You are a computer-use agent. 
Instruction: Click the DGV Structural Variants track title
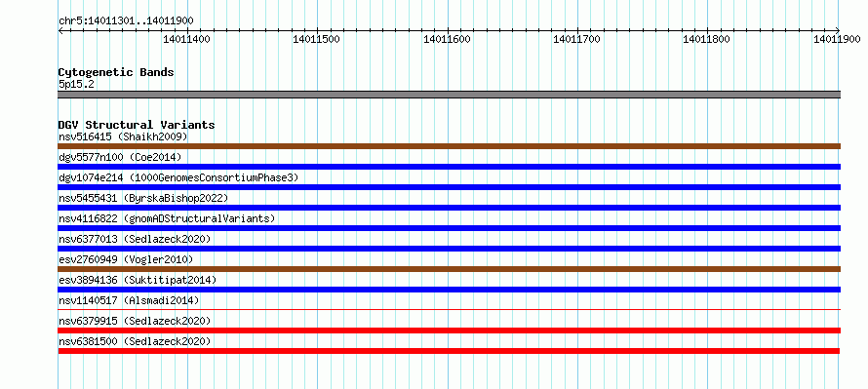(137, 125)
